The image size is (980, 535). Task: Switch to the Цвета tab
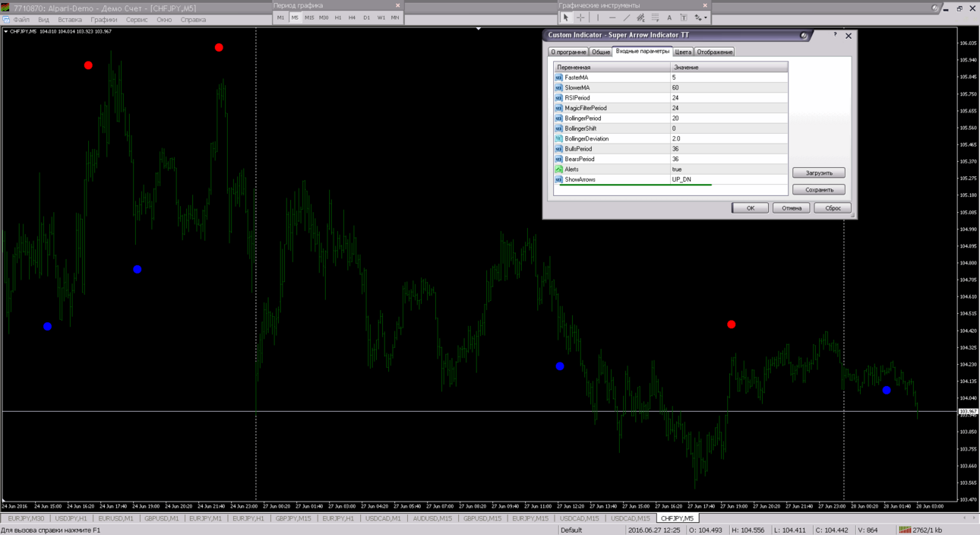(683, 52)
